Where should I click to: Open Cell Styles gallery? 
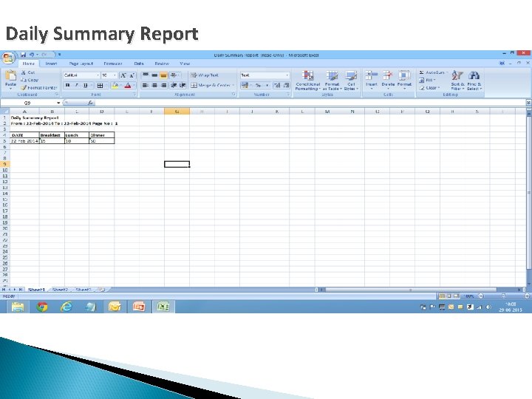click(x=351, y=81)
